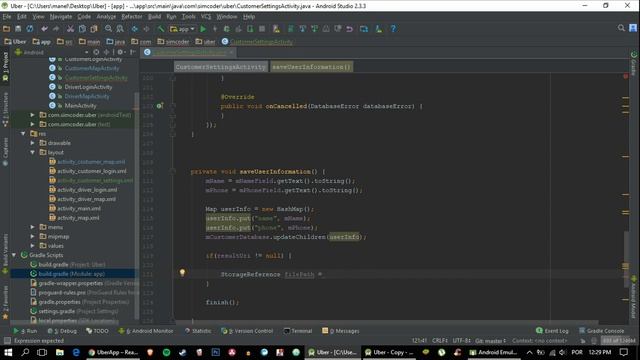Open the Terminal tool window
640x360 pixels.
tap(298, 331)
